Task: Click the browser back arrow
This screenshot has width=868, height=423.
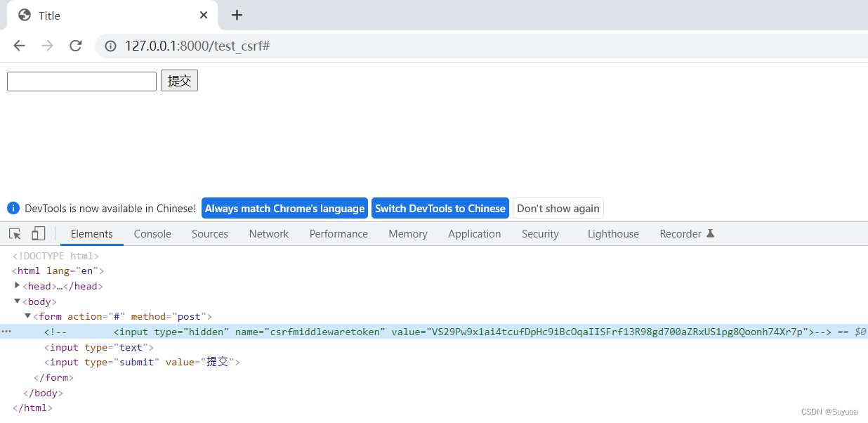Action: pyautogui.click(x=19, y=46)
